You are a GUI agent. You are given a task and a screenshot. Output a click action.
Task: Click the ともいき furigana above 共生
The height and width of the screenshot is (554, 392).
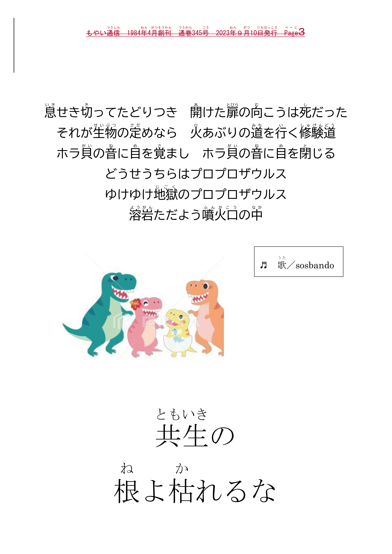point(182,414)
